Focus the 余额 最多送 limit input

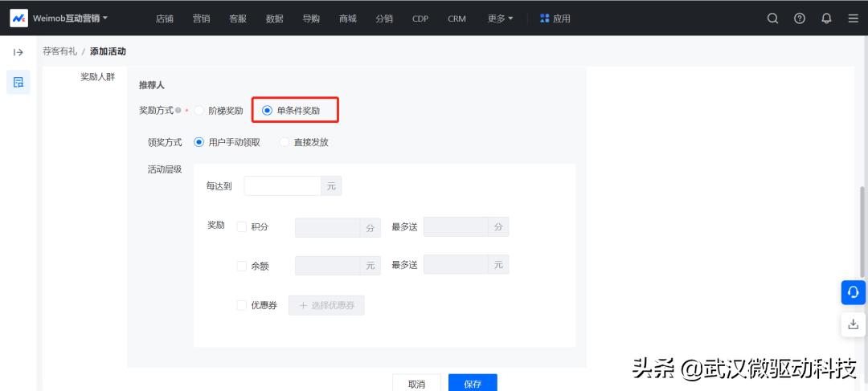pos(456,264)
